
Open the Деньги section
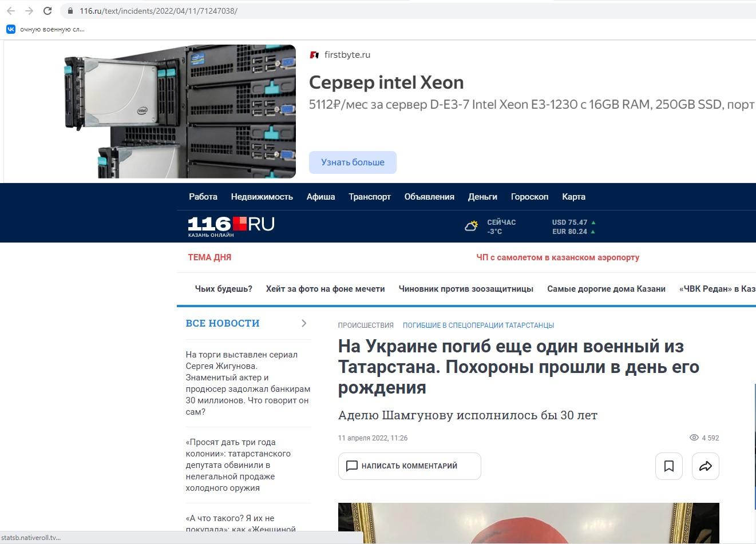[x=482, y=197]
